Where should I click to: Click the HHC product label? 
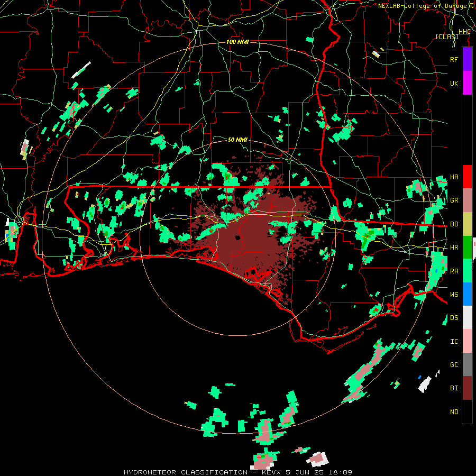coord(464,32)
